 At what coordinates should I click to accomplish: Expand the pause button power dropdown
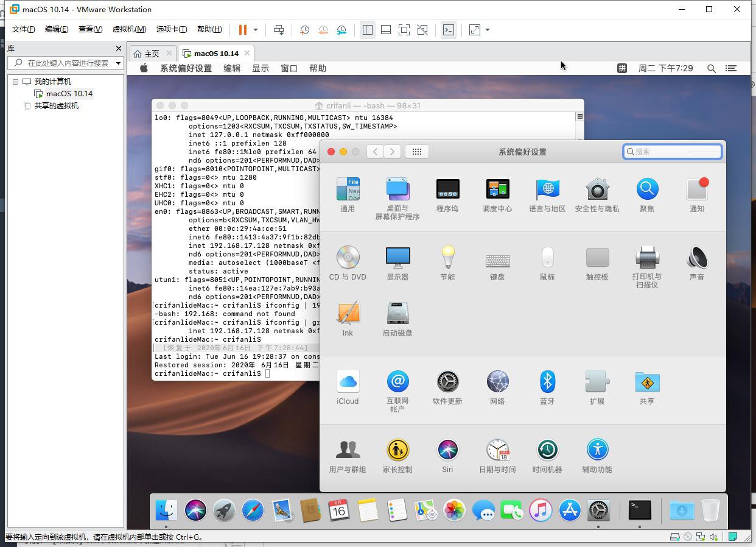click(256, 30)
